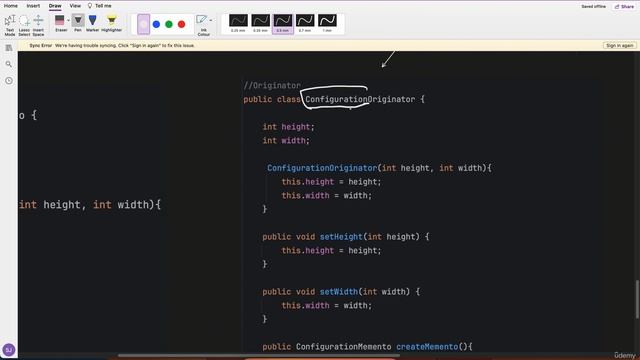Pick the white ink colour swatch
Viewport: 640px width, 360px height.
click(144, 24)
